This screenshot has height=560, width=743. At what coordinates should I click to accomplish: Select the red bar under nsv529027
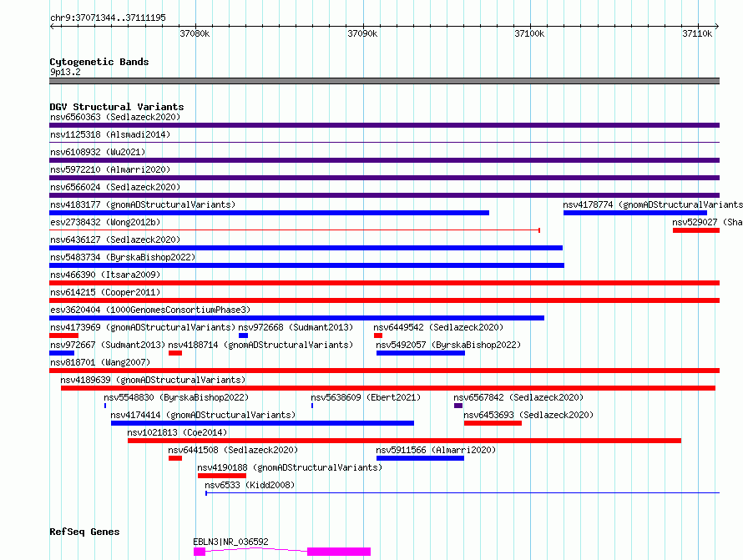[x=696, y=230]
